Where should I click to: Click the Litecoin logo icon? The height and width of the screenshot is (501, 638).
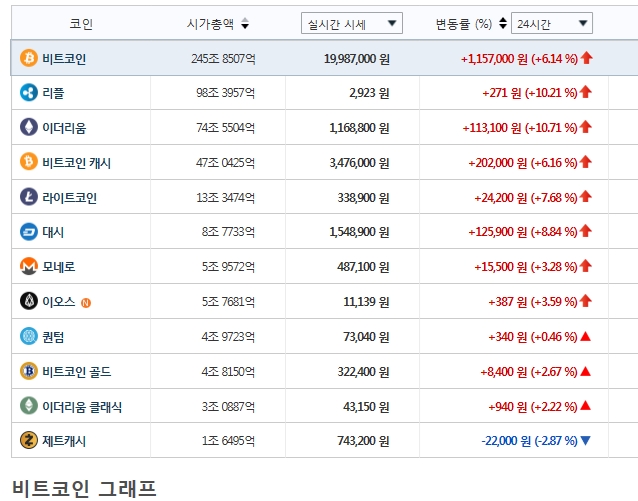tap(29, 197)
